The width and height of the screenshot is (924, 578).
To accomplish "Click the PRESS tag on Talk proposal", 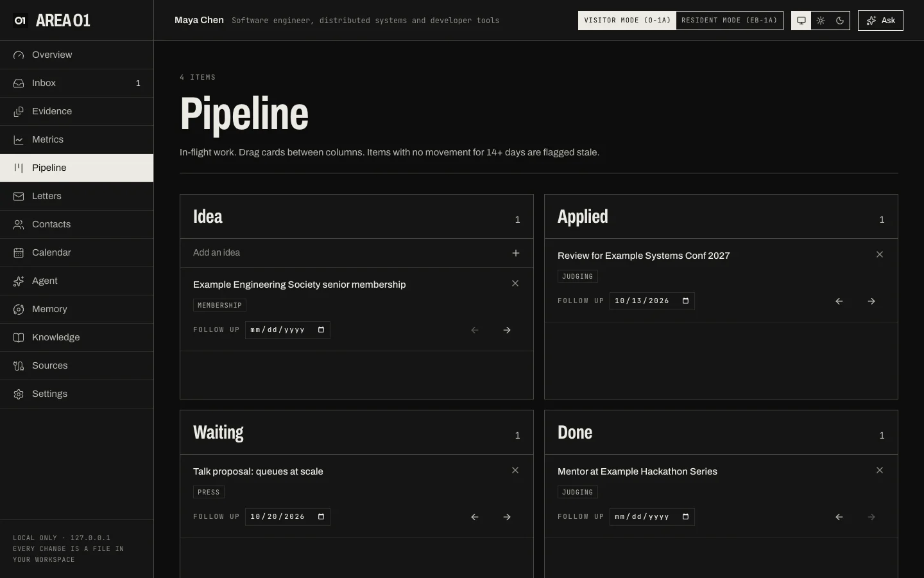I will tap(209, 493).
